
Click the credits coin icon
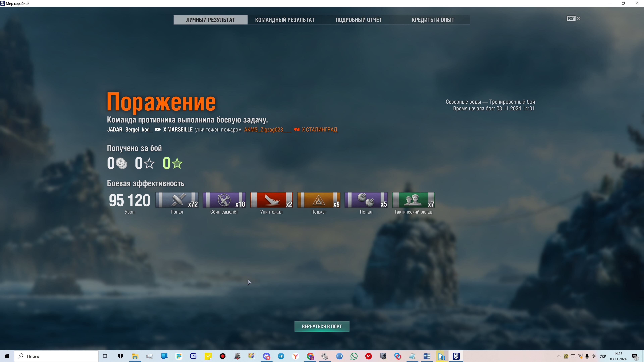click(121, 163)
